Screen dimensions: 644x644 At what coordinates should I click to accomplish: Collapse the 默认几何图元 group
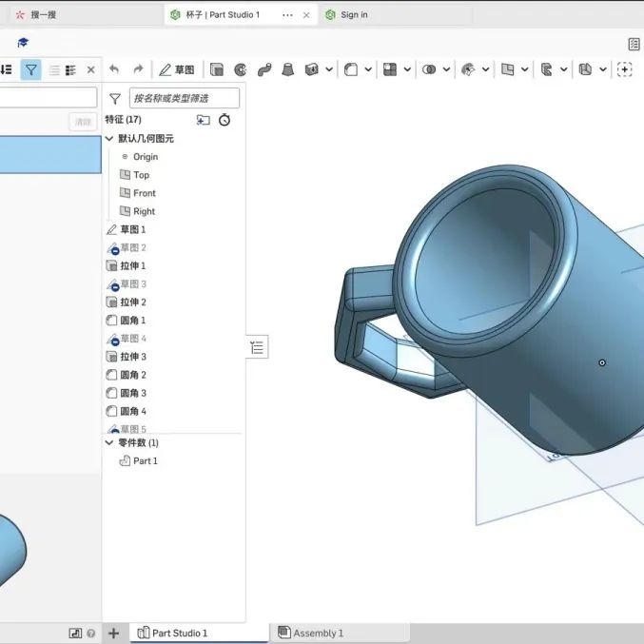(109, 139)
